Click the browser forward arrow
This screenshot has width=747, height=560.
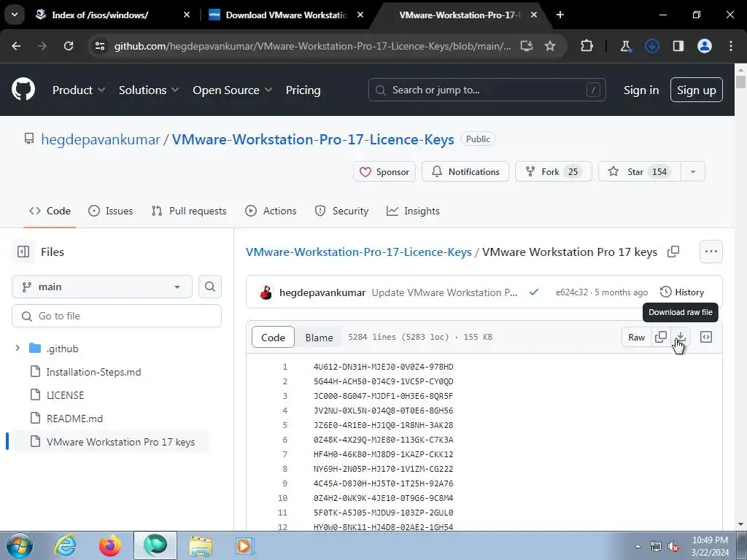pyautogui.click(x=42, y=46)
